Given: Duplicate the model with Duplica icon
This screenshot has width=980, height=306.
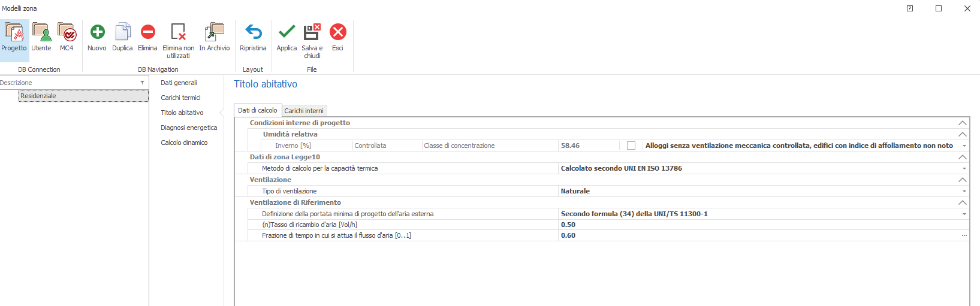Looking at the screenshot, I should pos(122,32).
